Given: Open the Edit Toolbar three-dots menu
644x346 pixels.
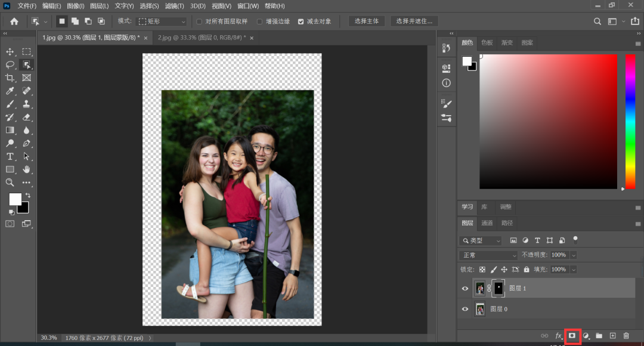Looking at the screenshot, I should point(27,183).
